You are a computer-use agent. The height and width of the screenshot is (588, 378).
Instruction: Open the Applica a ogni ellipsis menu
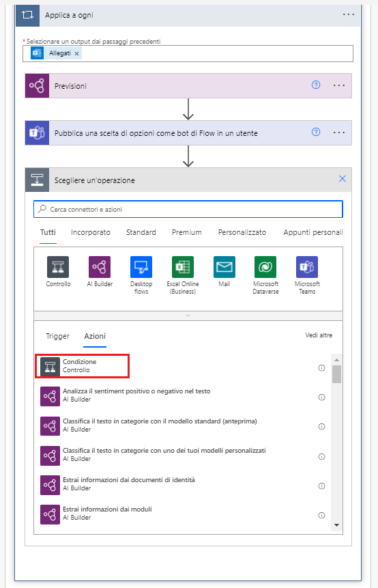pyautogui.click(x=349, y=14)
